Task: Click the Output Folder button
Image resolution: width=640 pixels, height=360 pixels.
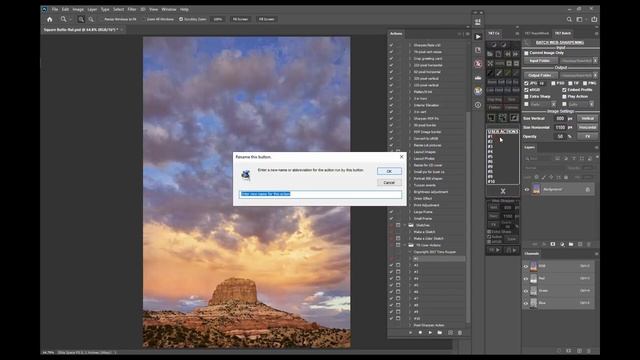Action: point(540,76)
